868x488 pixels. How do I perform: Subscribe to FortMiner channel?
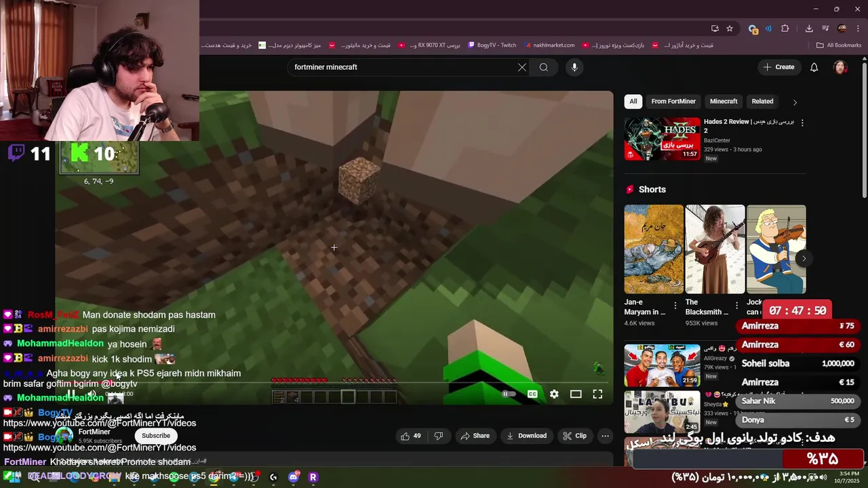(156, 436)
